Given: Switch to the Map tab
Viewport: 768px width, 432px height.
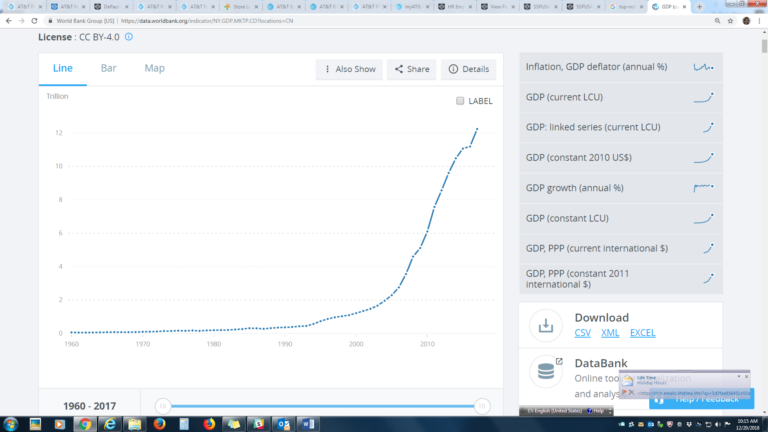Looking at the screenshot, I should [154, 68].
